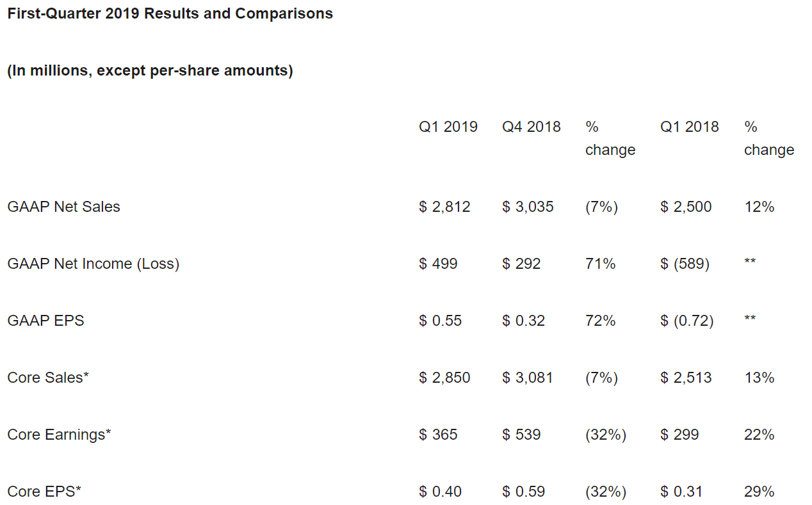
Task: Select the Q4 2018 column header
Action: coord(531,127)
